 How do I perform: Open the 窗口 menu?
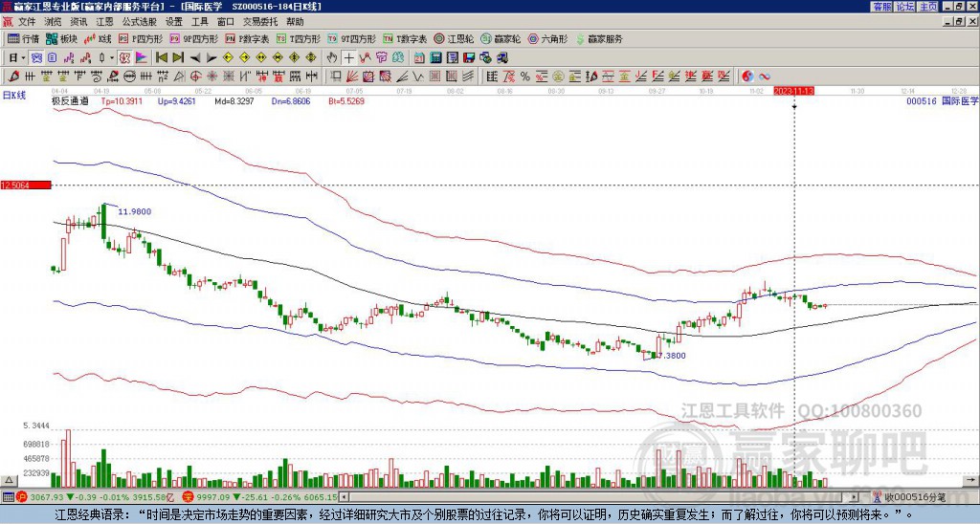pos(226,22)
